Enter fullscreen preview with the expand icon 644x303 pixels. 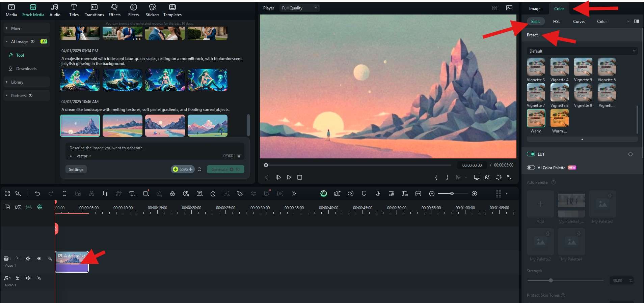pyautogui.click(x=509, y=177)
